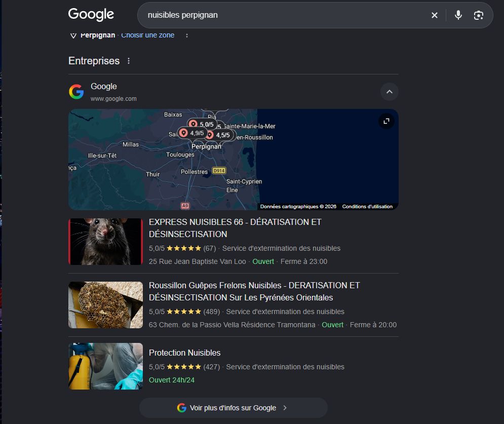Click the D914 road badge on the map
Image resolution: width=504 pixels, height=424 pixels.
pyautogui.click(x=219, y=171)
